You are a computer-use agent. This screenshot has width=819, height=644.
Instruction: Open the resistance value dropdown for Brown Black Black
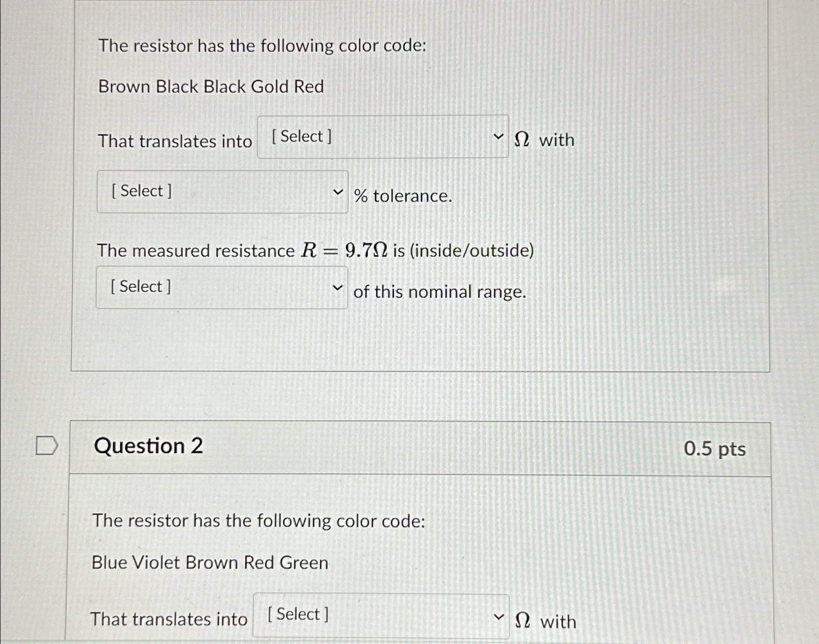coord(382,137)
